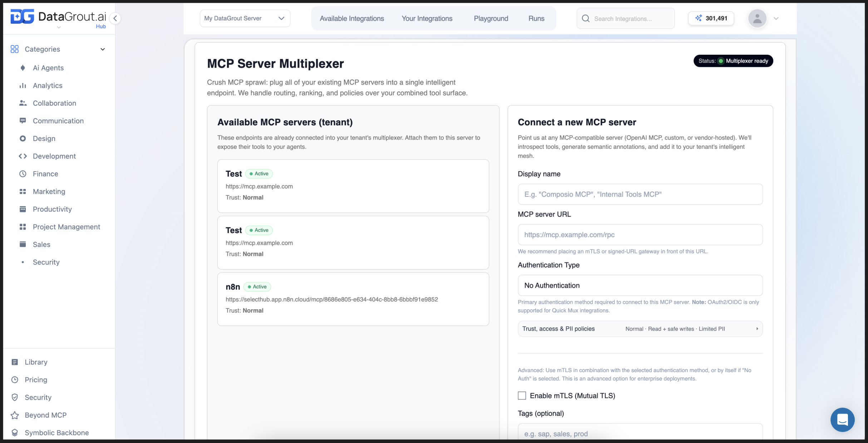Collapse the Categories section chevron

[x=103, y=49]
